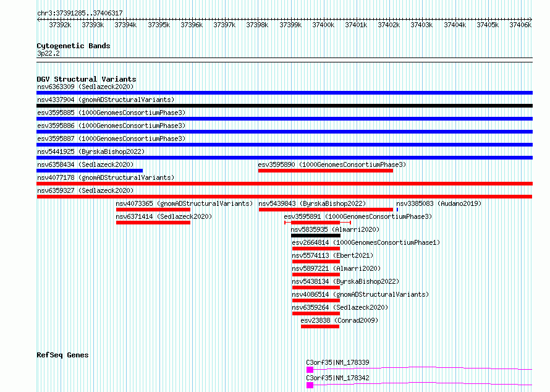Open nsv5835935 (Almarri2020) variant
The width and height of the screenshot is (550, 392).
(x=335, y=229)
